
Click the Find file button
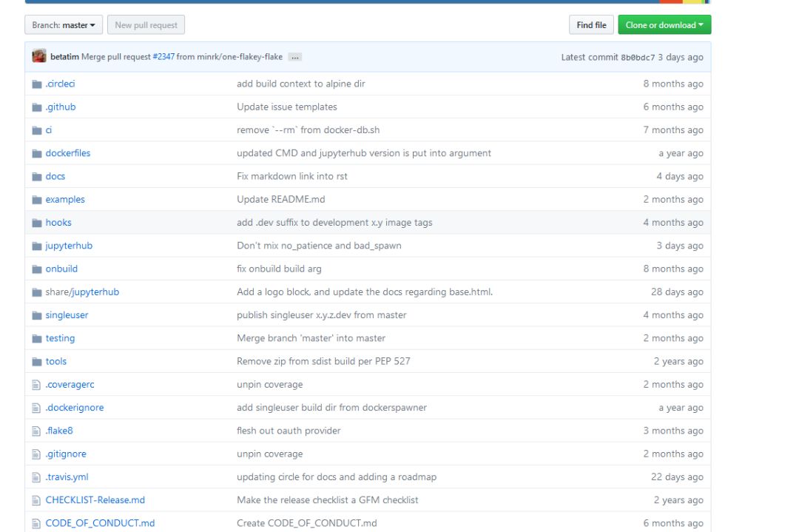[x=591, y=25]
